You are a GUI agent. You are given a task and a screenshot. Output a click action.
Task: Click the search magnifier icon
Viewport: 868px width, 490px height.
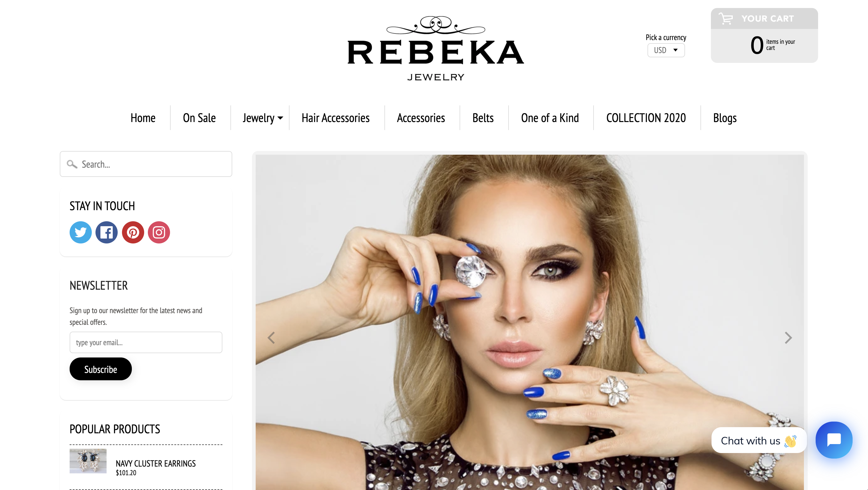[72, 164]
